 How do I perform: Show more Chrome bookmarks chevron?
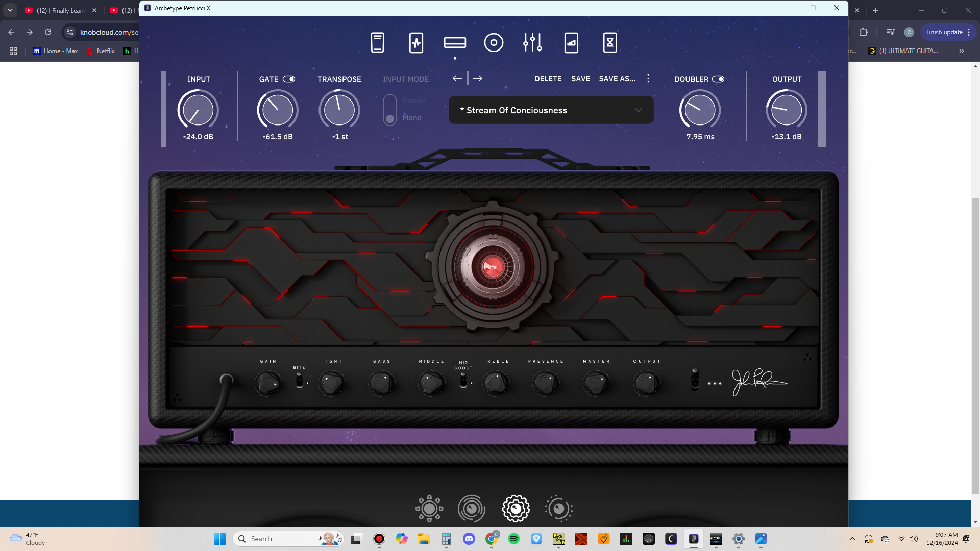tap(962, 51)
